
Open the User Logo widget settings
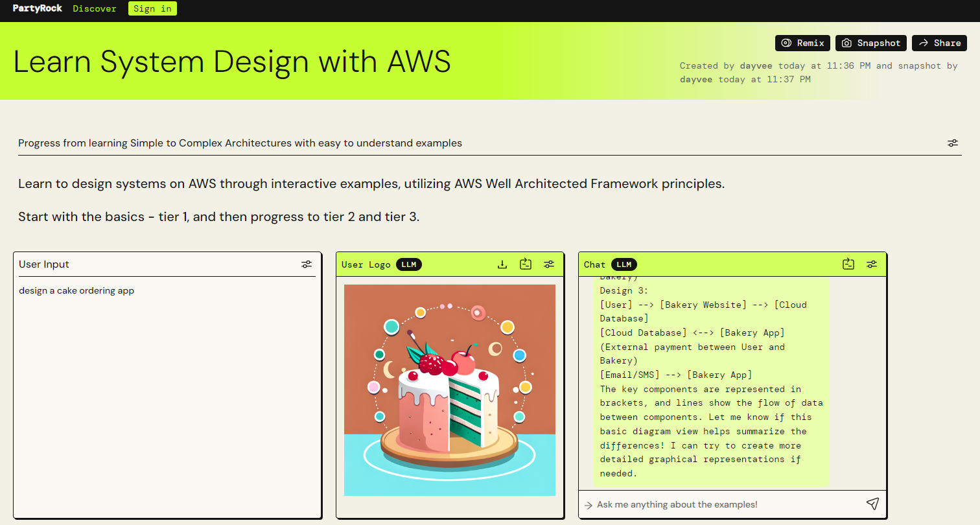(x=549, y=264)
